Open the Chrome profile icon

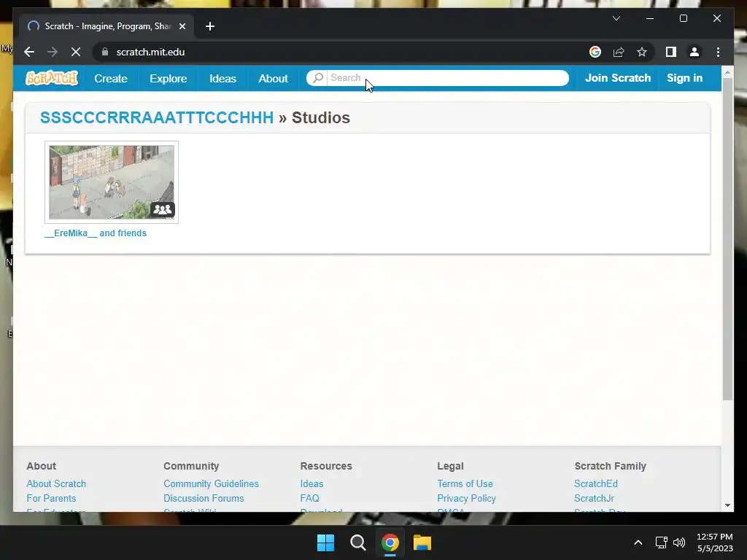(x=694, y=52)
